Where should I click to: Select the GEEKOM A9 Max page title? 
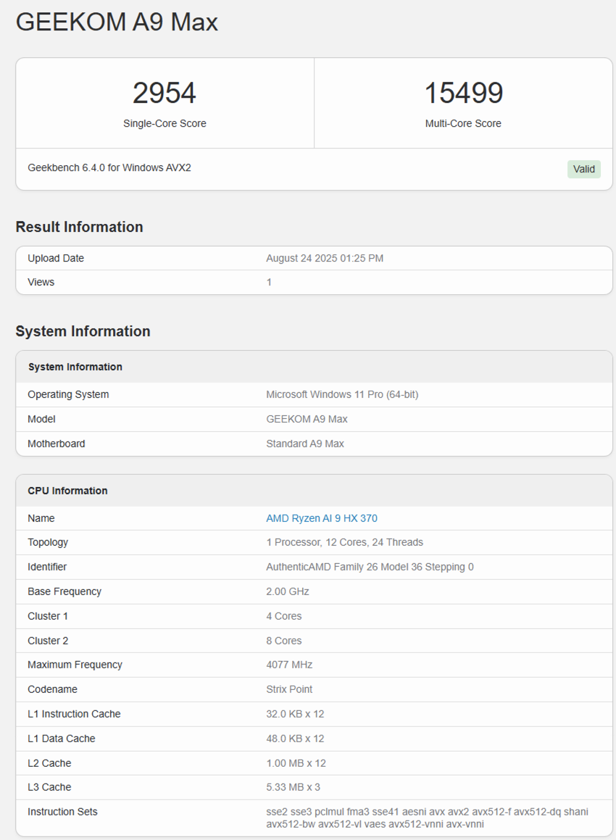click(x=117, y=22)
